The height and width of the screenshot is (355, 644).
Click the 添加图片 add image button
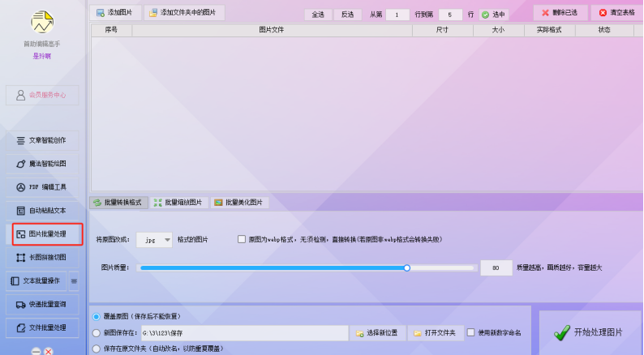click(115, 13)
